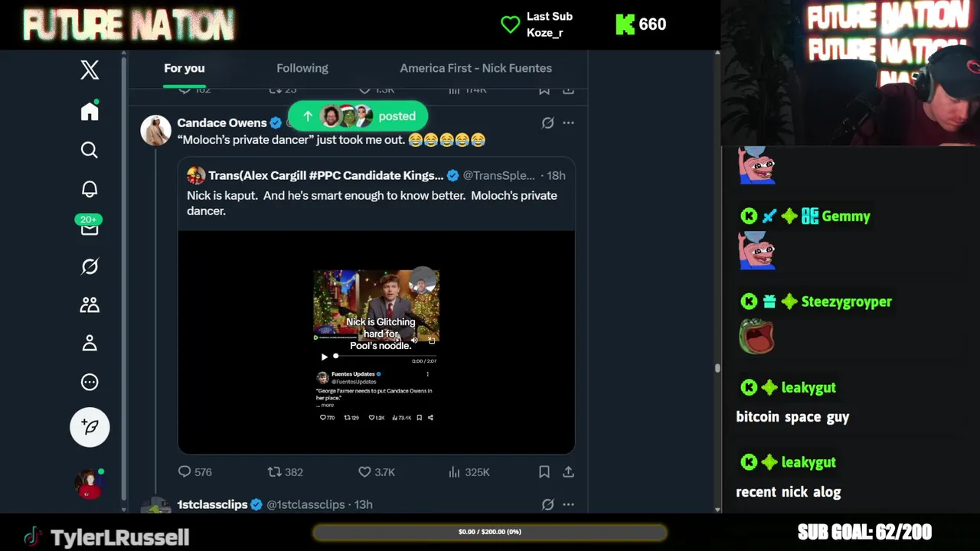Viewport: 980px width, 551px height.
Task: Click 'Koze_r' last subscriber name
Action: click(x=545, y=33)
